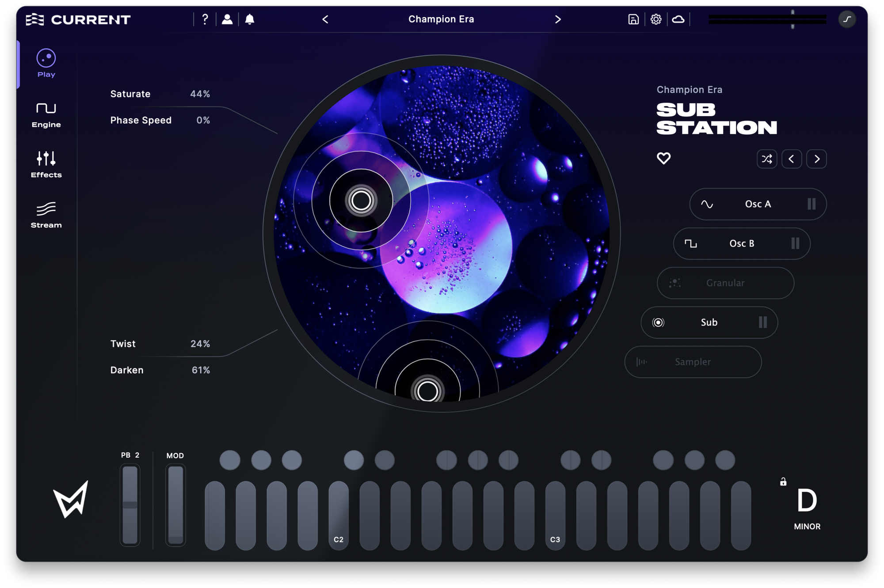Image resolution: width=884 pixels, height=588 pixels.
Task: Go to next preset in top bar
Action: (x=558, y=19)
